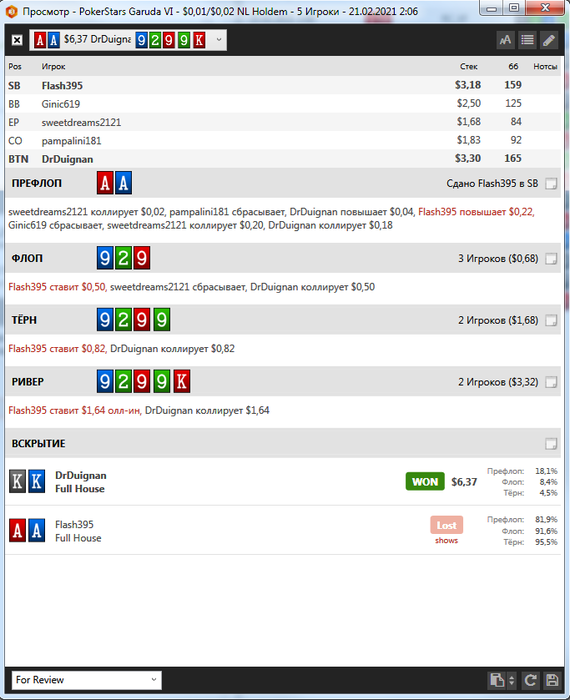
Task: Click the save floppy disk icon
Action: [x=552, y=680]
